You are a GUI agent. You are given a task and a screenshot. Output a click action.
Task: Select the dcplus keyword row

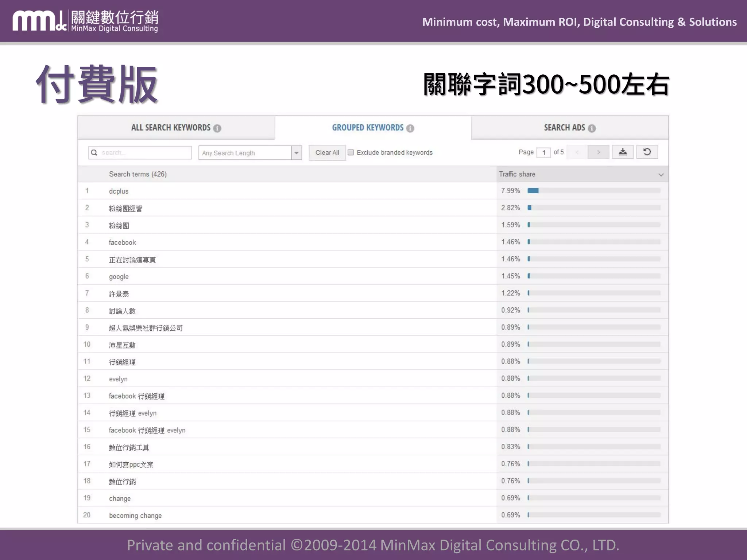coord(119,191)
